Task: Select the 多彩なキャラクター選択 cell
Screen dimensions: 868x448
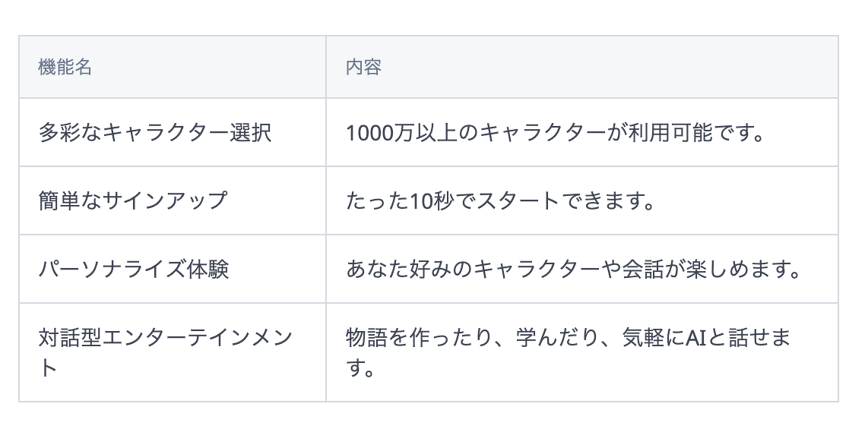Action: 173,133
